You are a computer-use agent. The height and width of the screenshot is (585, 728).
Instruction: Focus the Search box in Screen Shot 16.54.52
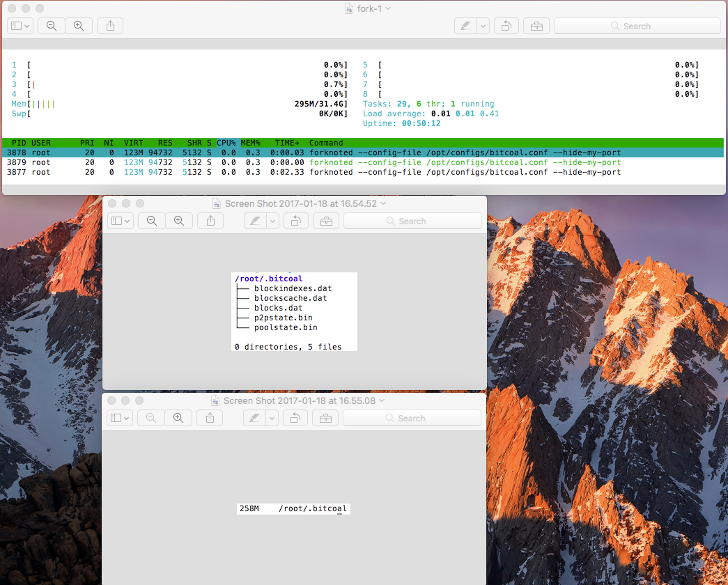pyautogui.click(x=412, y=221)
